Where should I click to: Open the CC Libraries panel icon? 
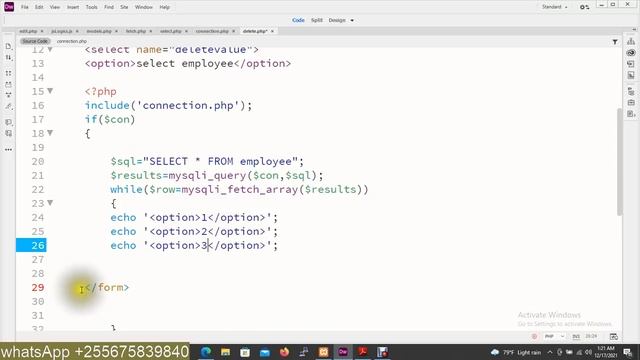pos(631,53)
